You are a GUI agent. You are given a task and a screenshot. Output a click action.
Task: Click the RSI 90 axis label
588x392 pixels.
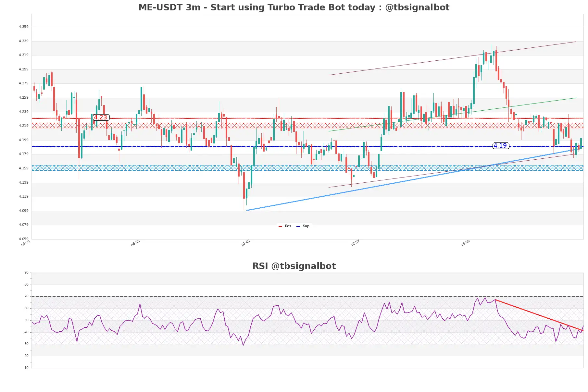pyautogui.click(x=26, y=272)
